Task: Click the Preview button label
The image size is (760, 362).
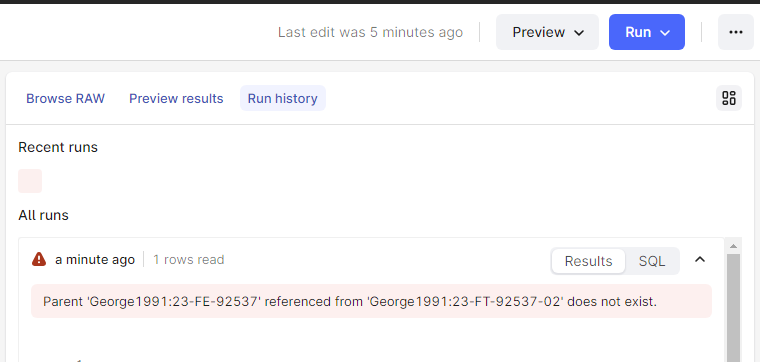Action: 538,32
